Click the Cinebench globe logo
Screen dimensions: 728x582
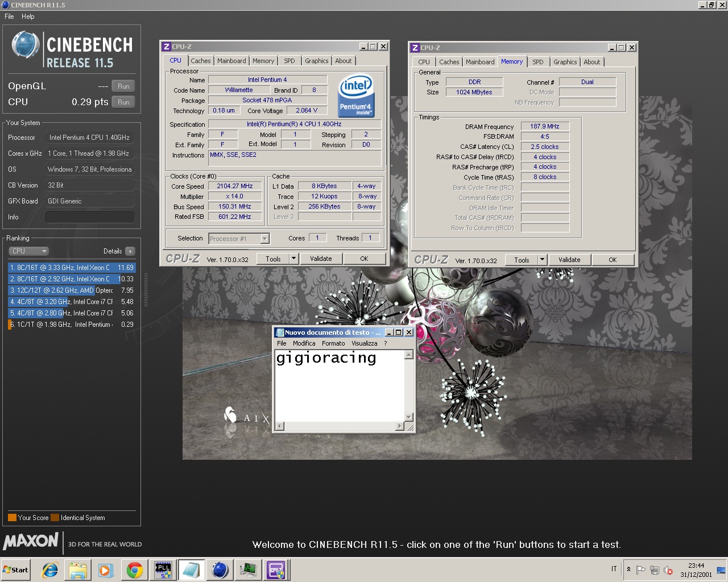click(26, 45)
